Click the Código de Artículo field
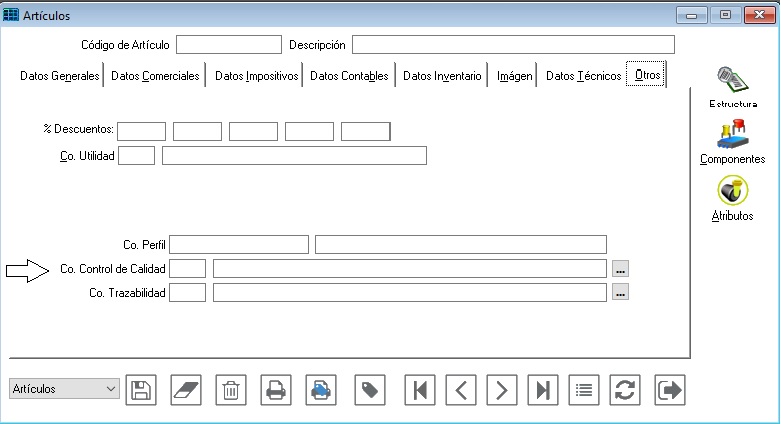The height and width of the screenshot is (424, 781). 229,45
